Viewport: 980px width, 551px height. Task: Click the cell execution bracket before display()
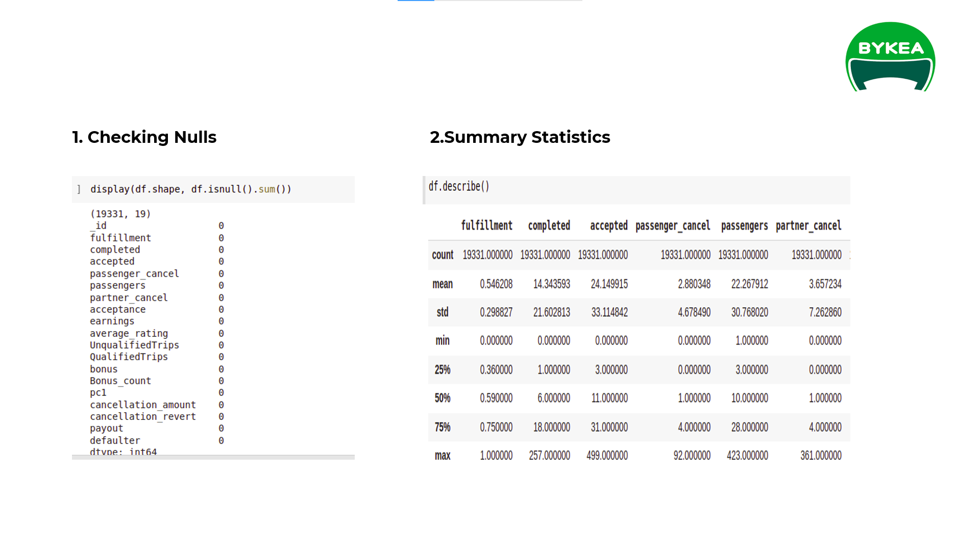tap(78, 189)
